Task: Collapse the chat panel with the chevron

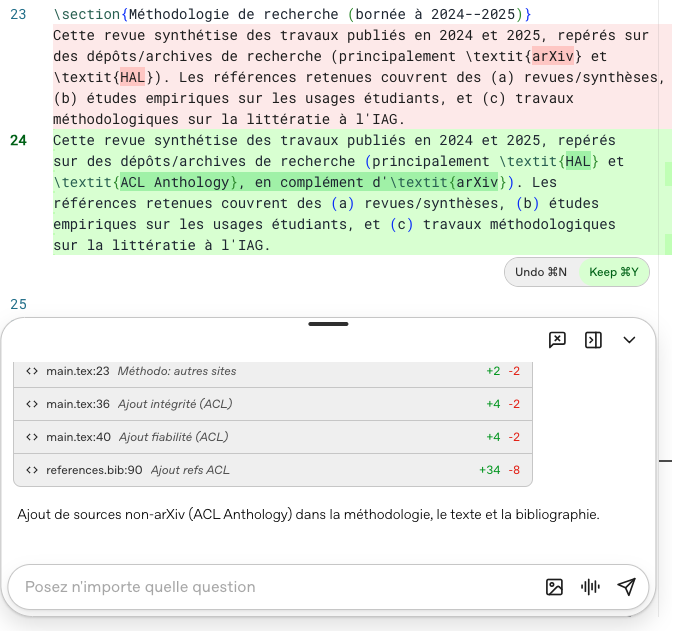Action: 629,340
